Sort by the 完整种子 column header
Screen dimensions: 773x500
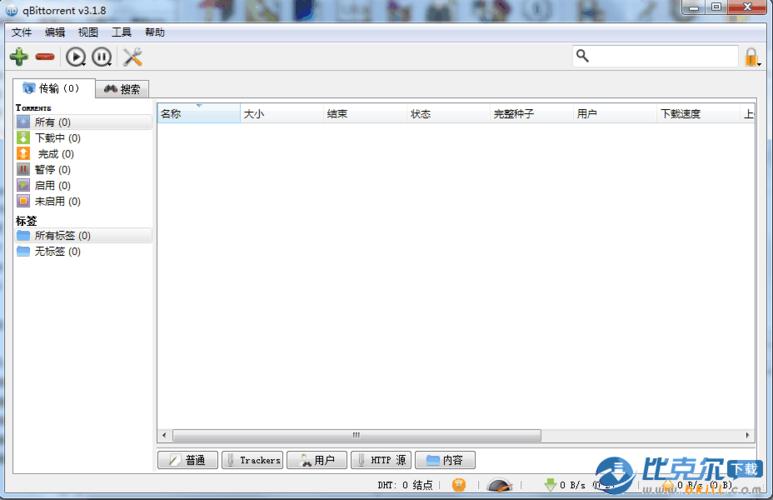[x=532, y=114]
